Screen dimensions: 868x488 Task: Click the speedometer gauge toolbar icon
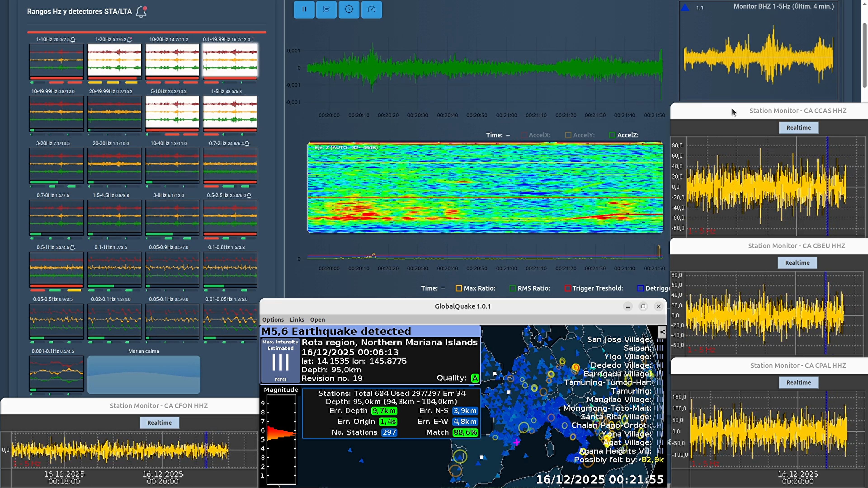371,9
